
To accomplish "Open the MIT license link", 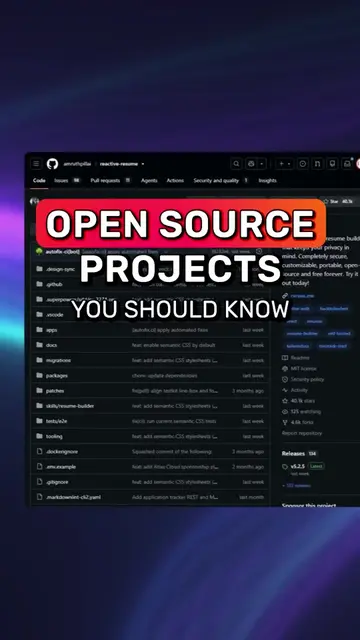I will point(299,369).
